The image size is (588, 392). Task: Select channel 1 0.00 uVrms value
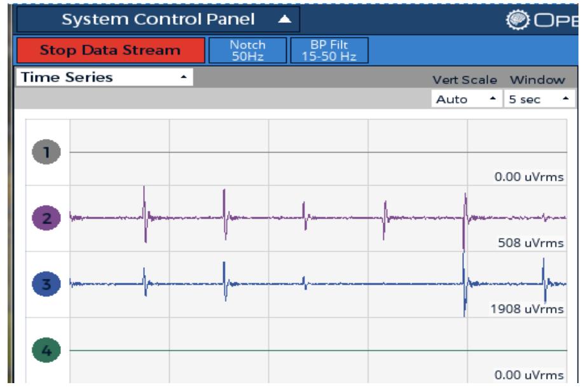[529, 177]
